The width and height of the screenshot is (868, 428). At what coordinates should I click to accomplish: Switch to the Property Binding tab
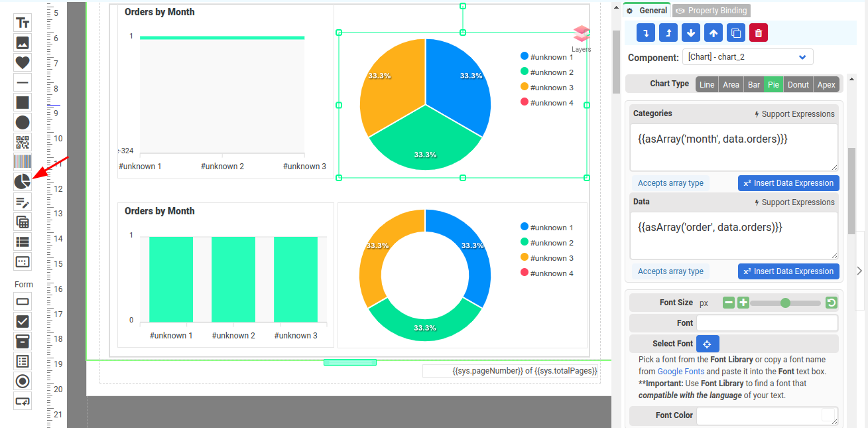click(x=711, y=11)
